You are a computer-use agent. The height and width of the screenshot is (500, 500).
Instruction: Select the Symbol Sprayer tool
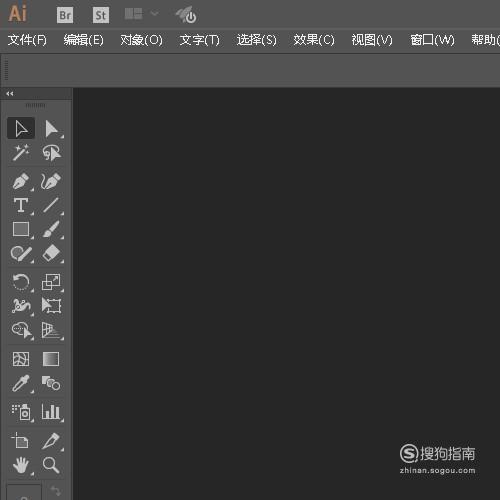(21, 412)
